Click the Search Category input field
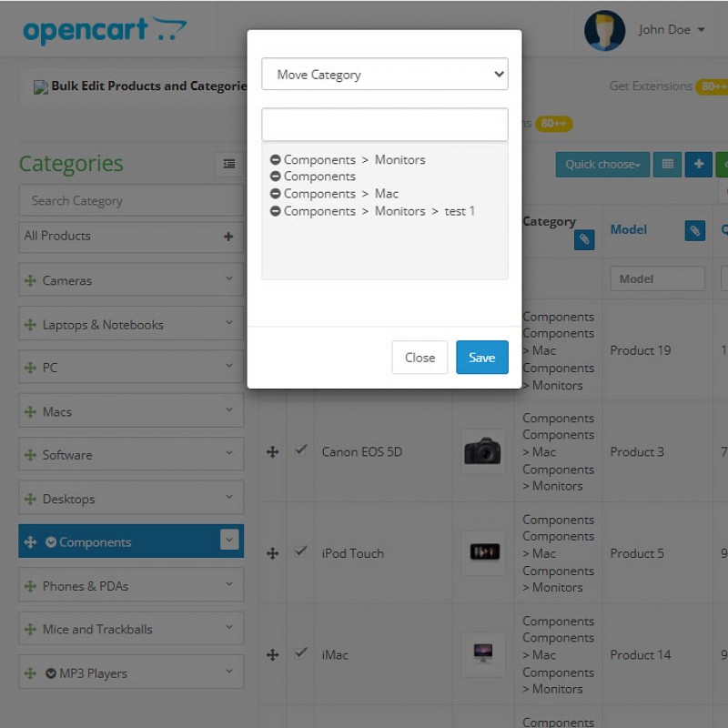The width and height of the screenshot is (728, 728). [130, 201]
